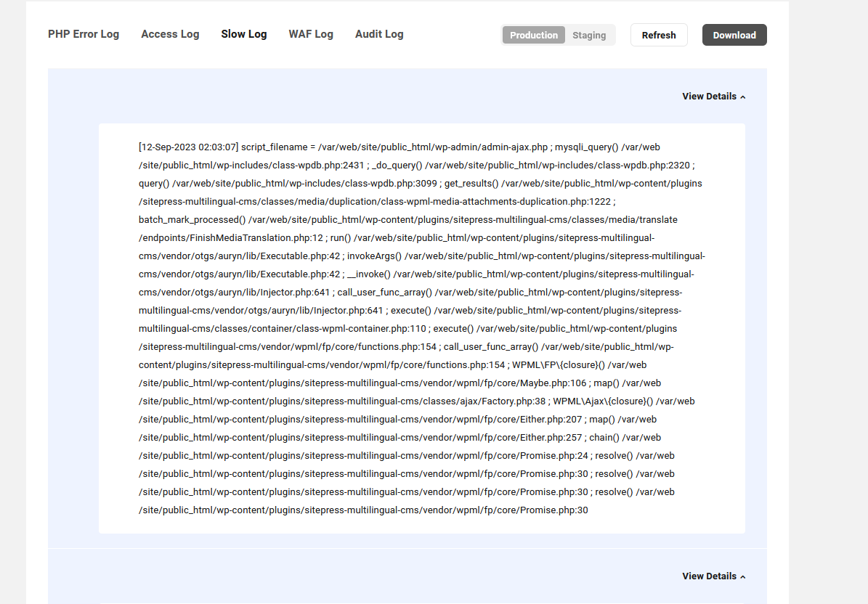This screenshot has height=604, width=868.
Task: Click the line containing Factory.php:38
Action: [416, 401]
